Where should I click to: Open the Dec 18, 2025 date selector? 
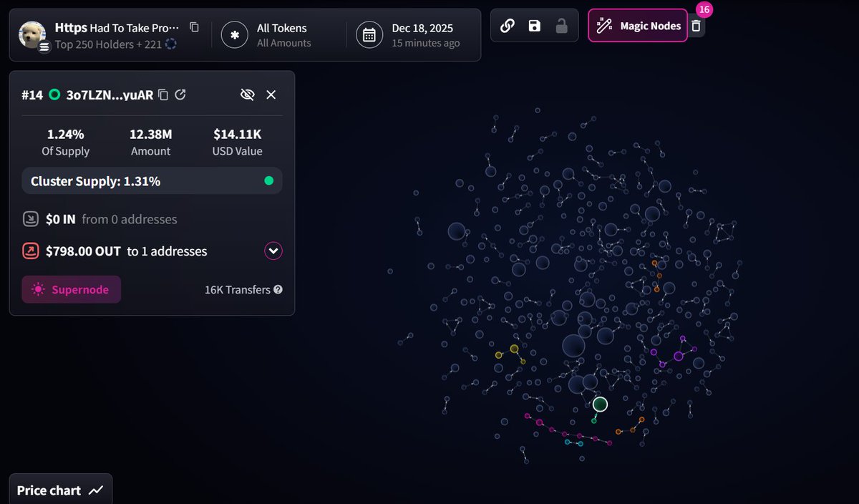[408, 35]
